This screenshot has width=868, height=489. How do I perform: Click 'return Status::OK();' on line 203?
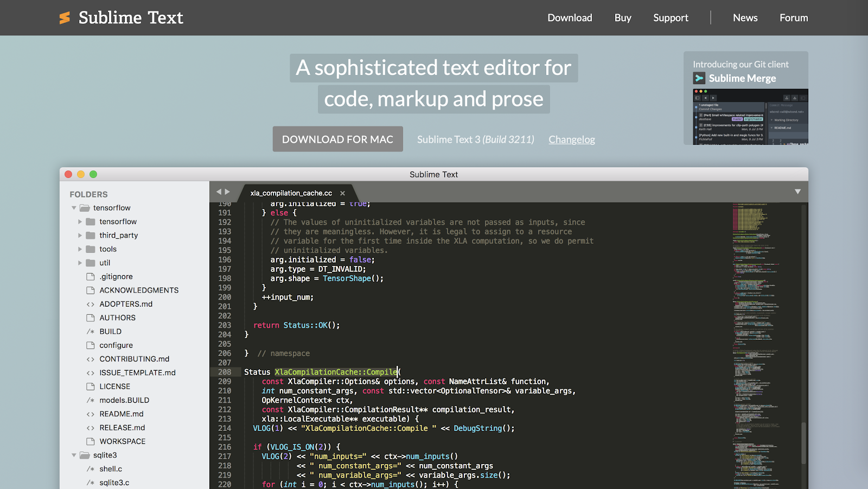[x=297, y=326]
